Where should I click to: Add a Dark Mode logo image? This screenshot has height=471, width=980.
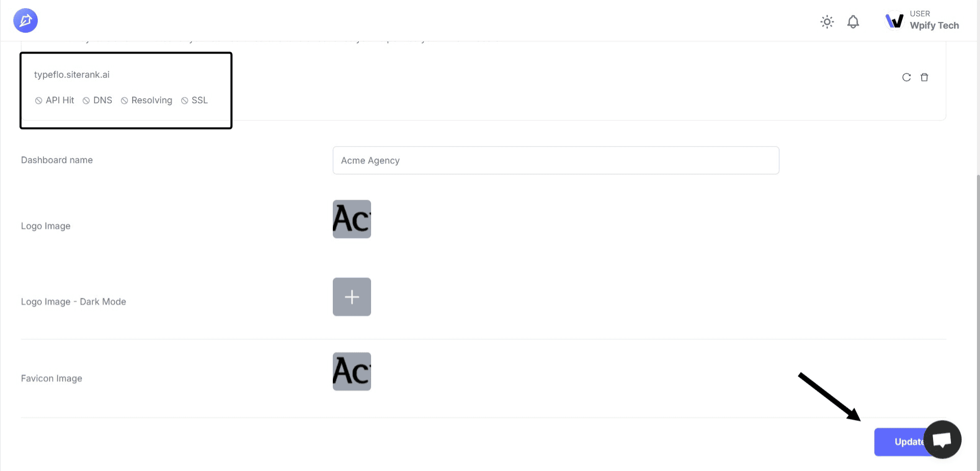coord(352,297)
